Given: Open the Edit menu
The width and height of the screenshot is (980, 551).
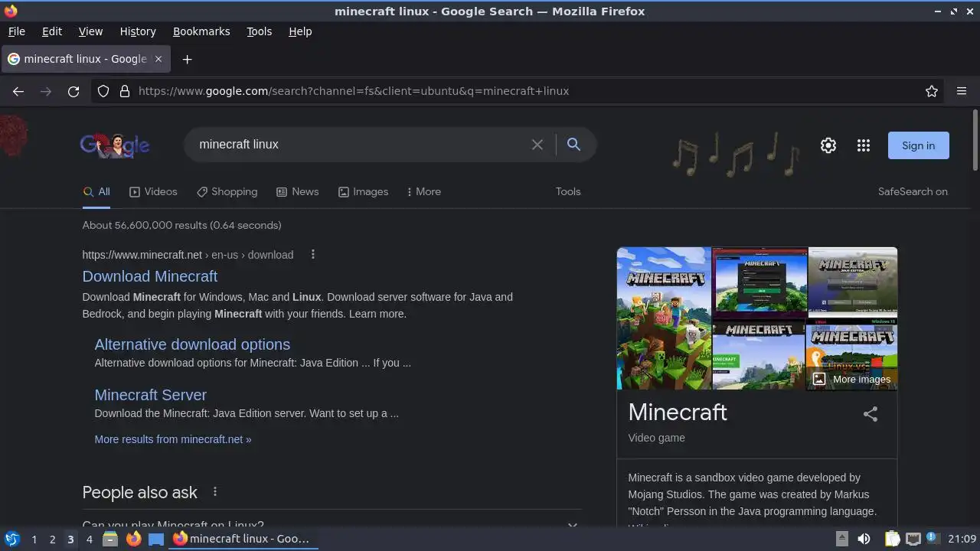Looking at the screenshot, I should [52, 31].
